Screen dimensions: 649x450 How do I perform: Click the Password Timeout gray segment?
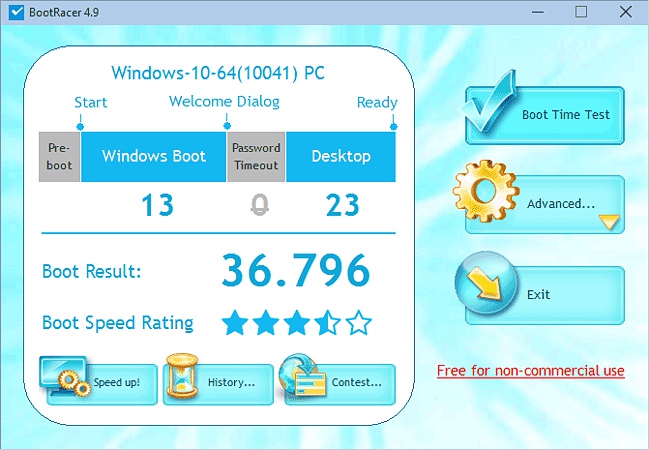coord(256,156)
